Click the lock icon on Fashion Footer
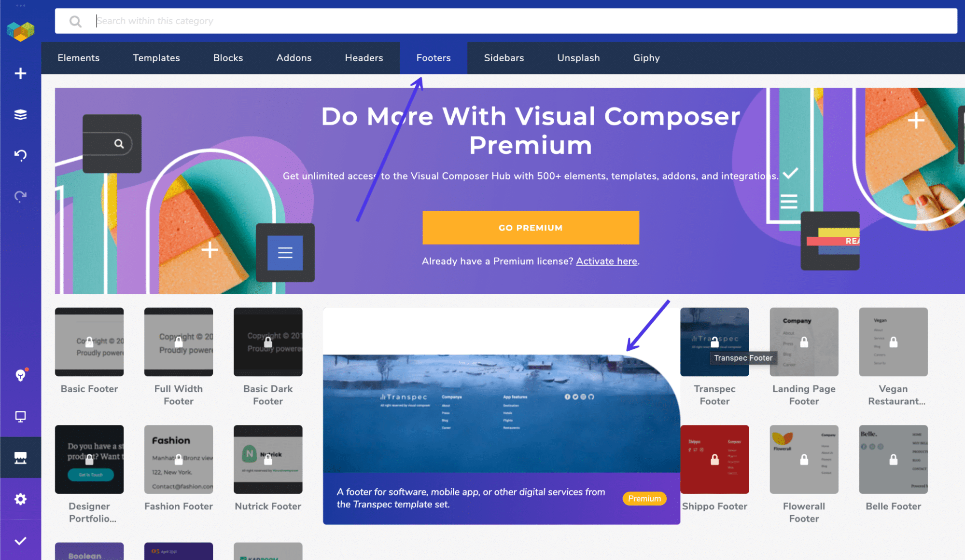This screenshot has width=965, height=560. [x=179, y=460]
